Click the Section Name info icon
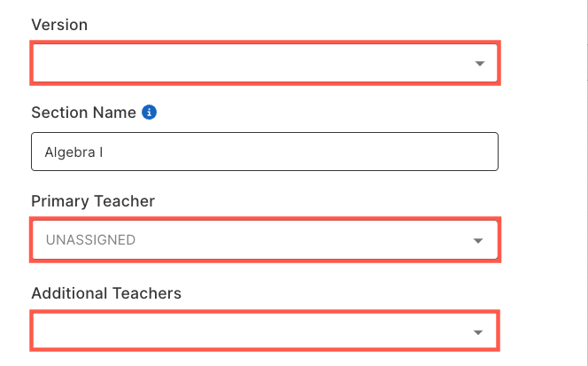 149,113
